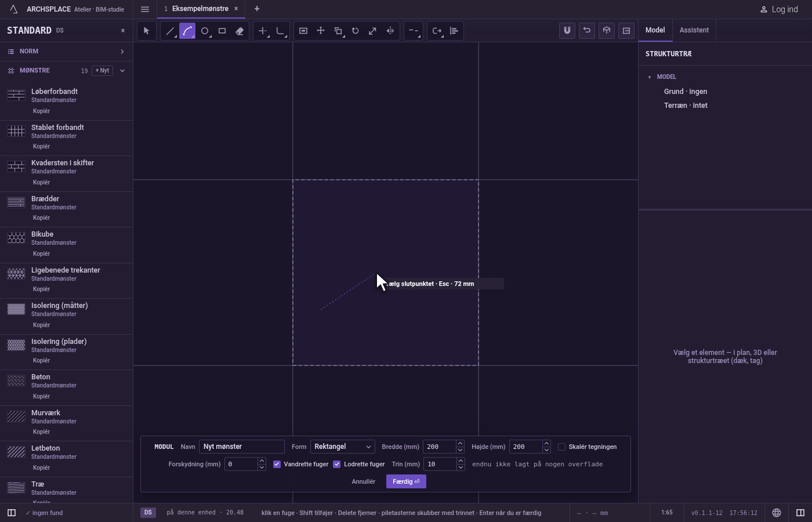Select Terræn · intet in the structure tree
The width and height of the screenshot is (812, 522).
[x=686, y=106]
